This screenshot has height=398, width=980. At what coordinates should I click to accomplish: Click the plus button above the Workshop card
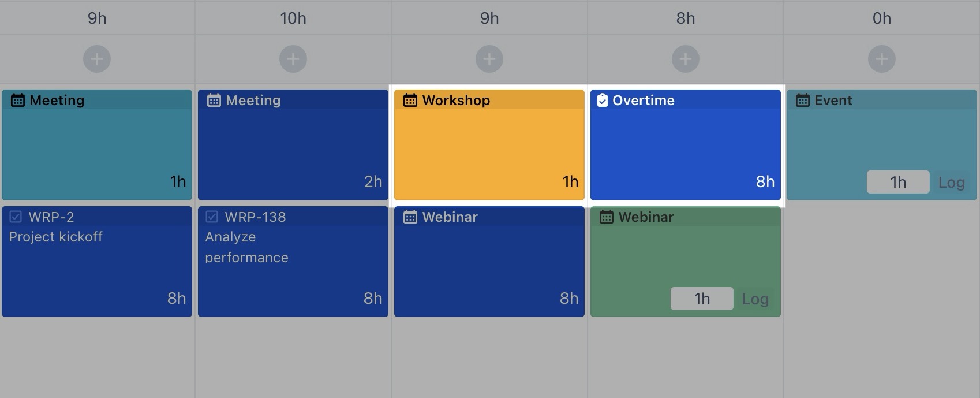pos(489,59)
